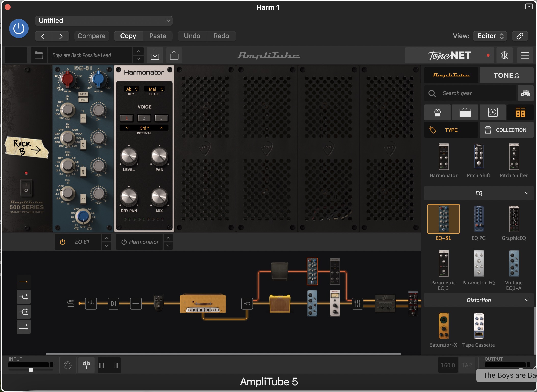Select the TYPE filter tab
537x392 pixels.
coord(451,130)
